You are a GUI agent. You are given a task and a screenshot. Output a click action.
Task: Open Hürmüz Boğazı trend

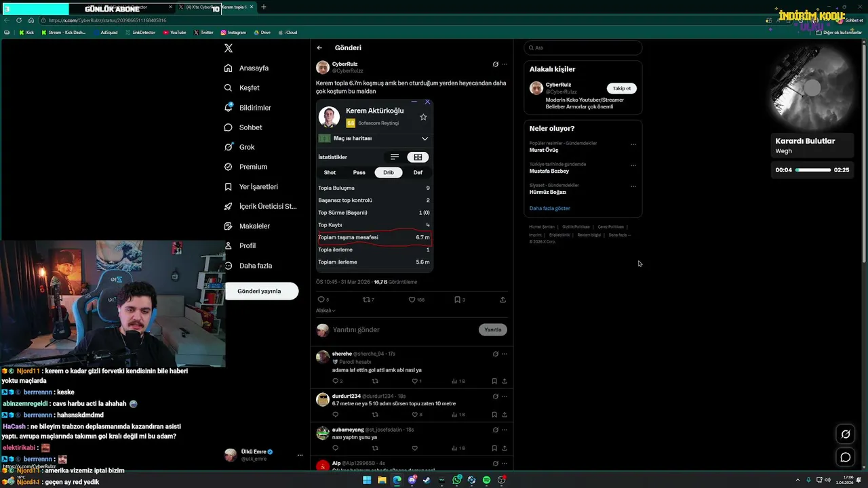[x=547, y=192]
